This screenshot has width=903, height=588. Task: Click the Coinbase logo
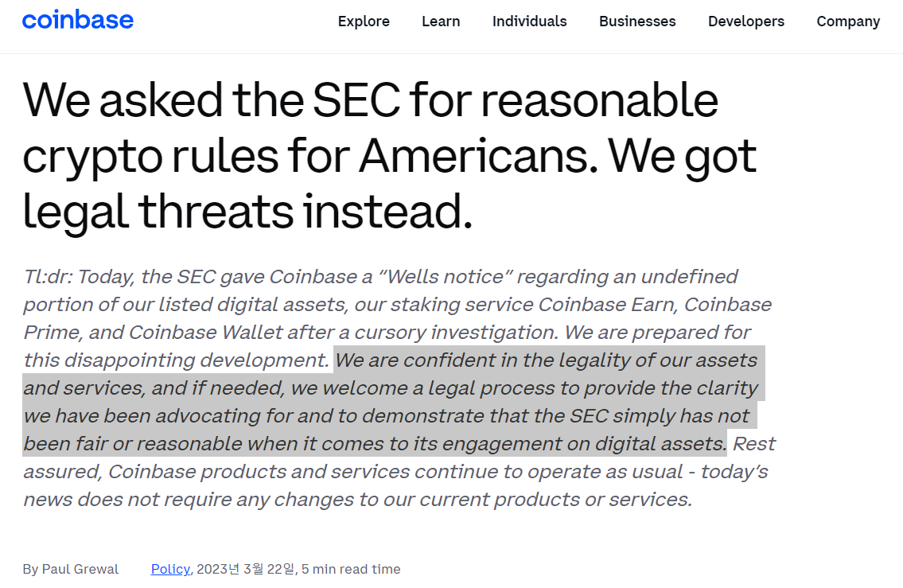tap(78, 20)
